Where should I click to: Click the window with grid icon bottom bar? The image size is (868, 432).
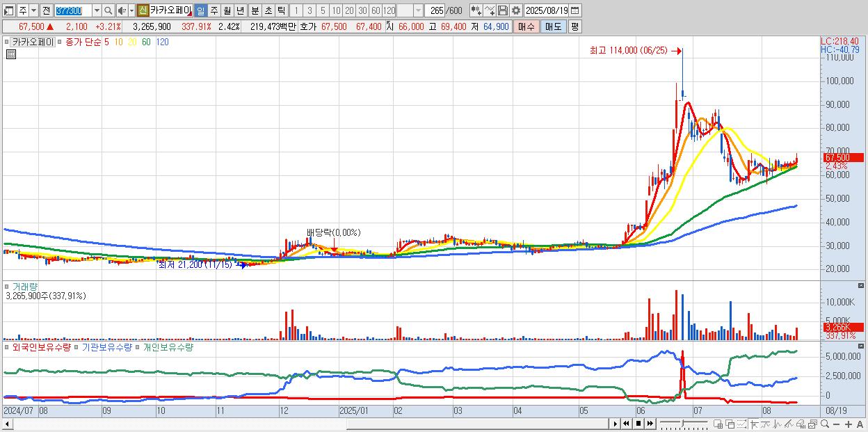click(x=718, y=424)
